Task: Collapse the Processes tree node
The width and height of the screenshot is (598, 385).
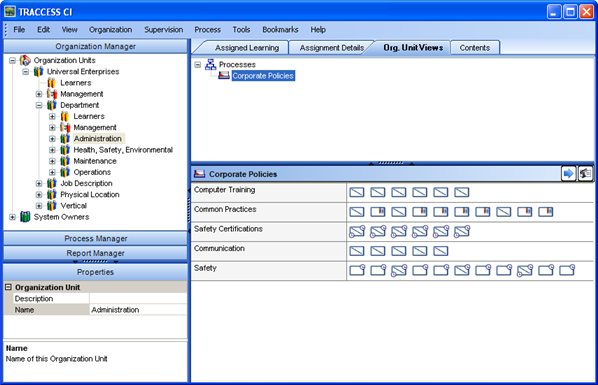Action: (198, 64)
